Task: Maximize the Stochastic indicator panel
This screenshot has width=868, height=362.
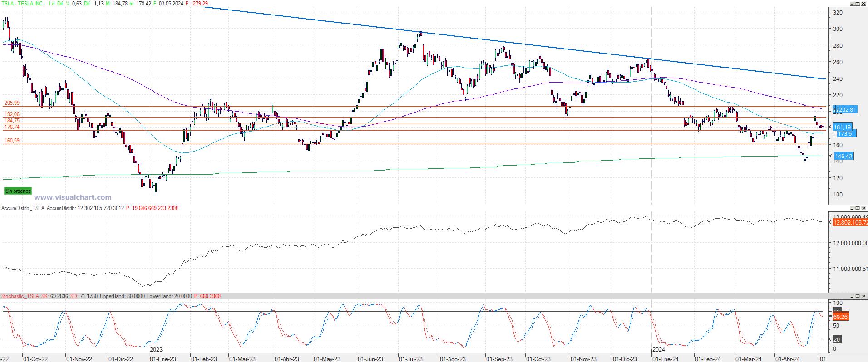Action: [x=858, y=296]
